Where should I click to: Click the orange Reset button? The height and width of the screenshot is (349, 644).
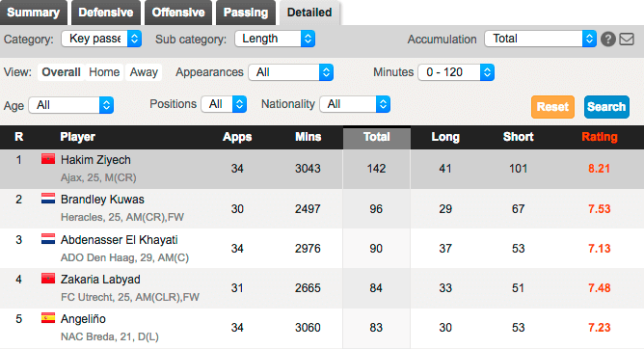552,107
